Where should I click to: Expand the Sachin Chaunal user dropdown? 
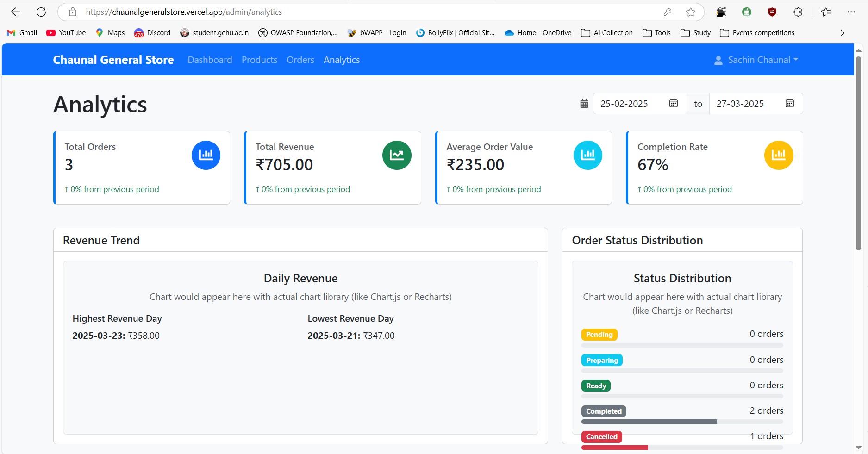(757, 60)
